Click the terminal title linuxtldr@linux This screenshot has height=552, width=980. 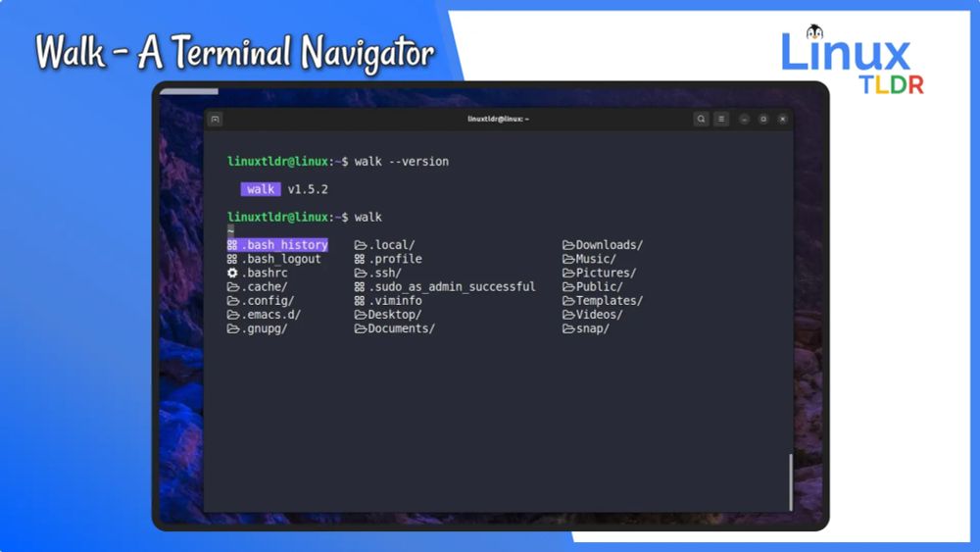498,119
